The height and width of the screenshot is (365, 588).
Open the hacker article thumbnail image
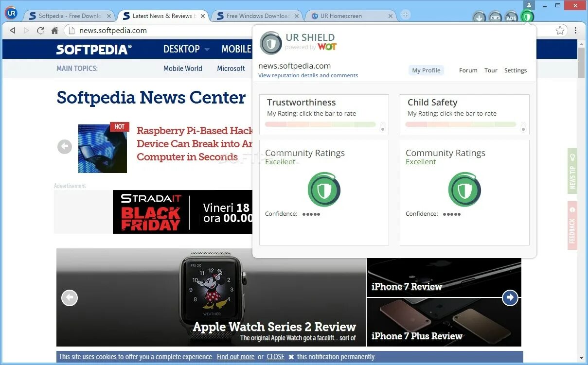103,149
